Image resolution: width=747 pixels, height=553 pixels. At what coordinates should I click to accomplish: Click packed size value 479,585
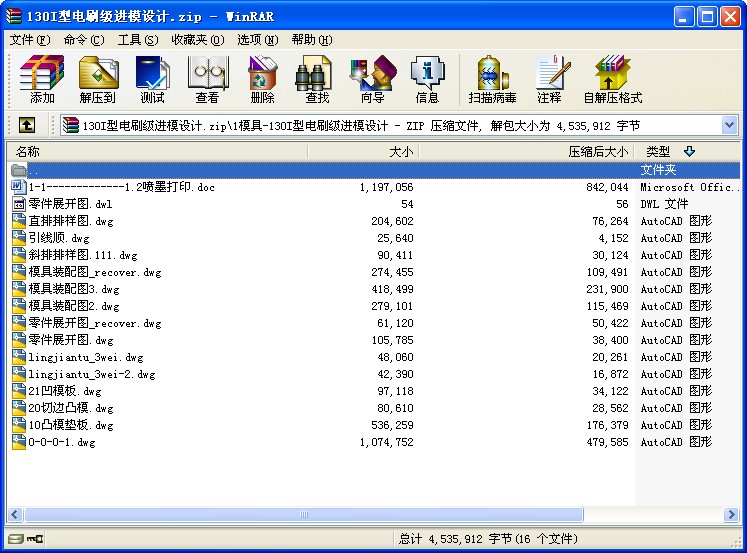coord(607,442)
